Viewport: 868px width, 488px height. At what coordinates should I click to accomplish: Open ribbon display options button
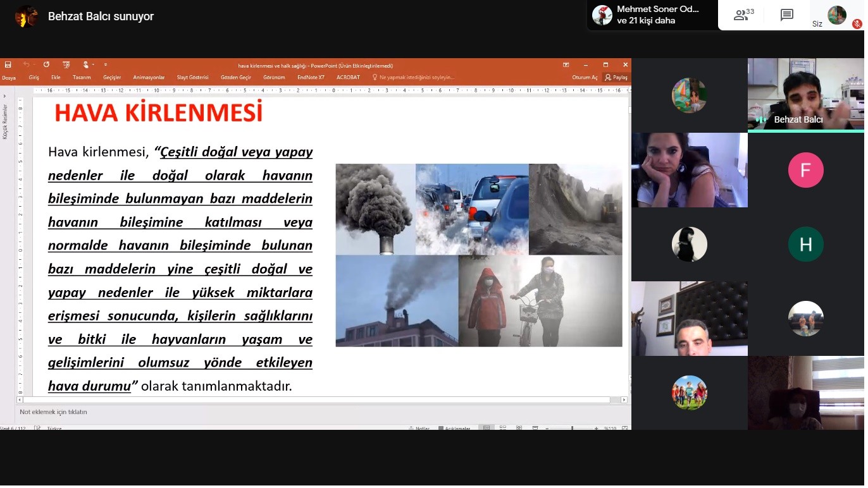[x=566, y=65]
